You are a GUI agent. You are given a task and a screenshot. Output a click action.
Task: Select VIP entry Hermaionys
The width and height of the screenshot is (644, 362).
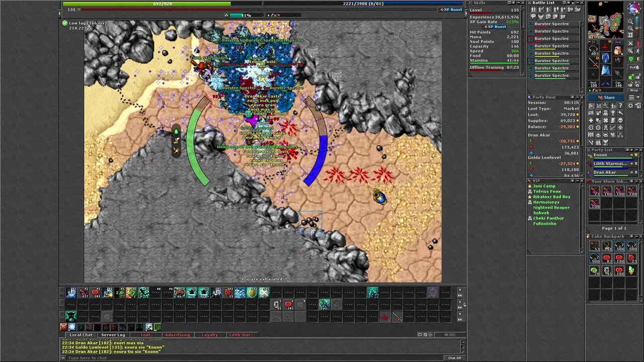click(546, 202)
